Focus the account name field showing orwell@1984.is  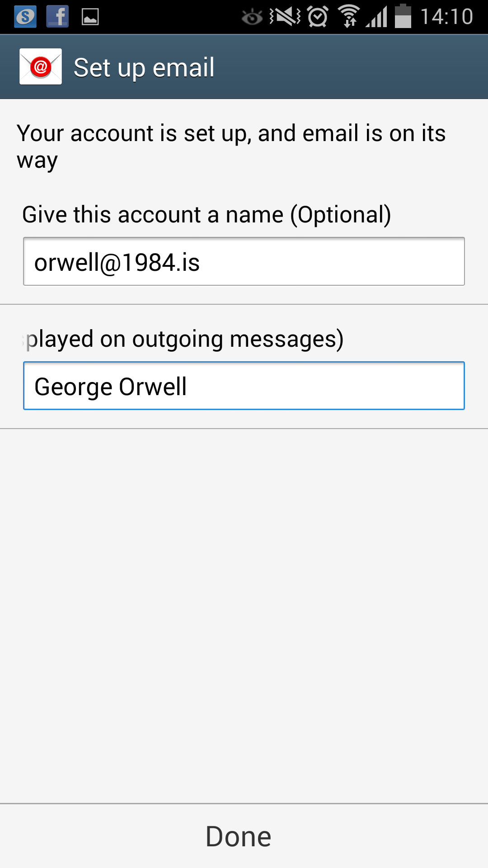[x=244, y=262]
